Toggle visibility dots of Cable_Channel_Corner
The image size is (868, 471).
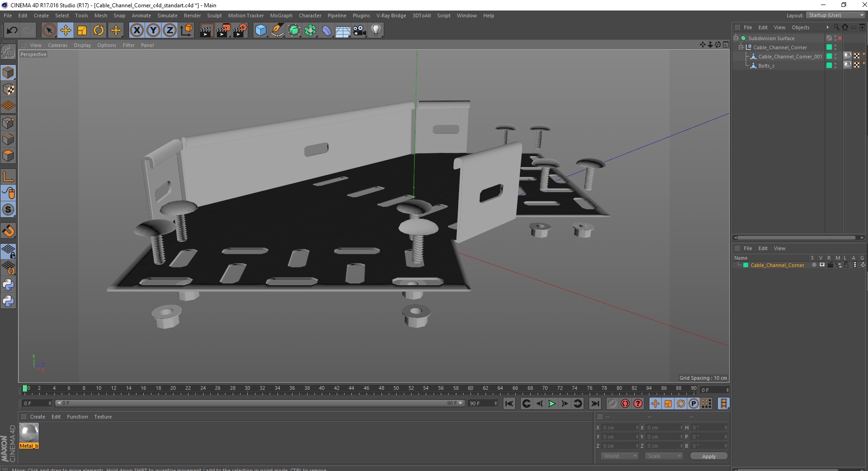click(x=836, y=47)
